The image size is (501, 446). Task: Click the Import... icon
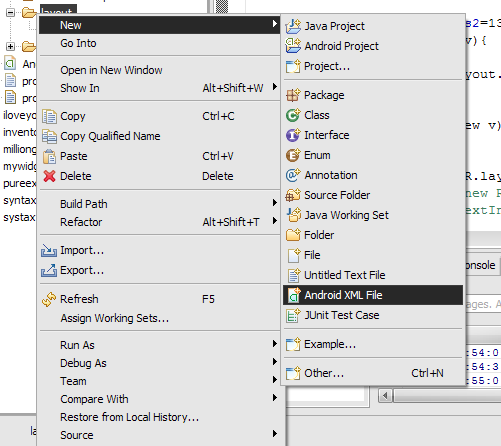coord(49,250)
